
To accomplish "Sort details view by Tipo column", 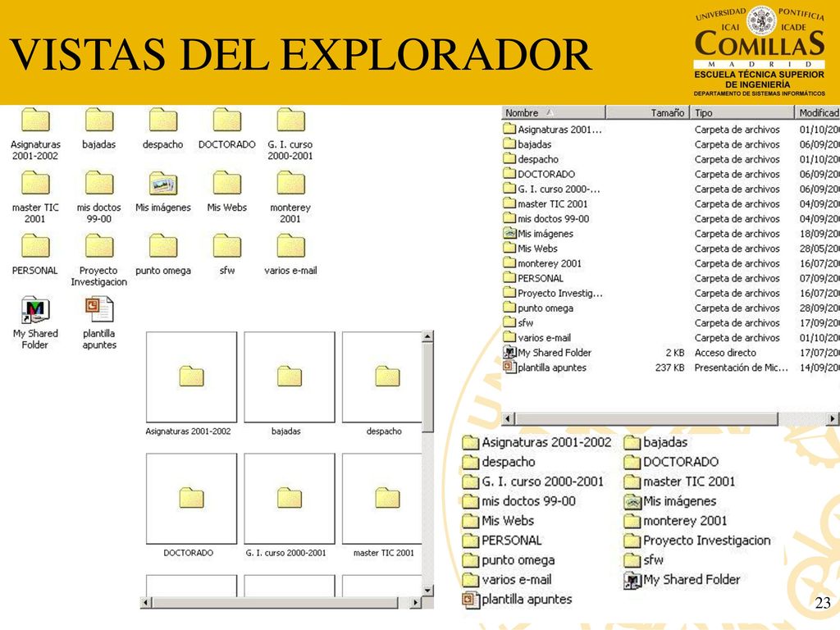I will pos(742,113).
